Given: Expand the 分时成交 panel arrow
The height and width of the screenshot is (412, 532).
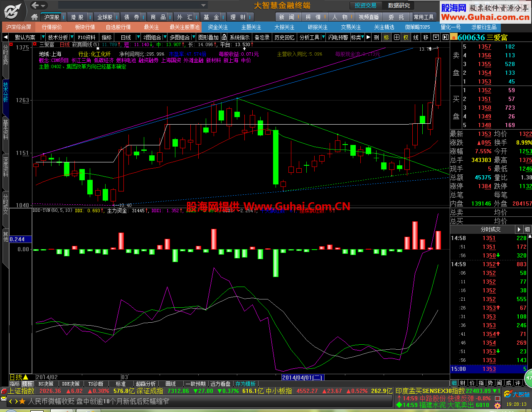Looking at the screenshot, I should (x=519, y=229).
